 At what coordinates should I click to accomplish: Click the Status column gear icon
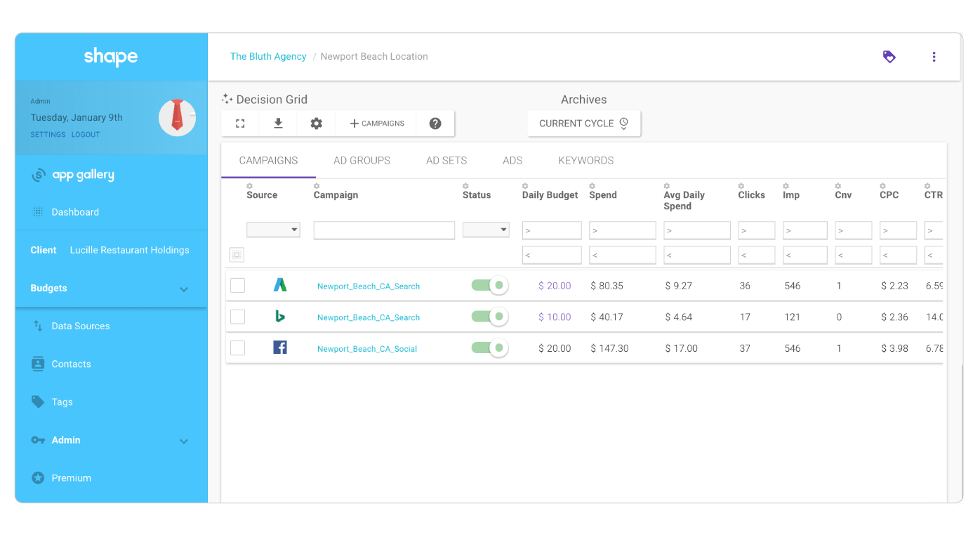465,186
